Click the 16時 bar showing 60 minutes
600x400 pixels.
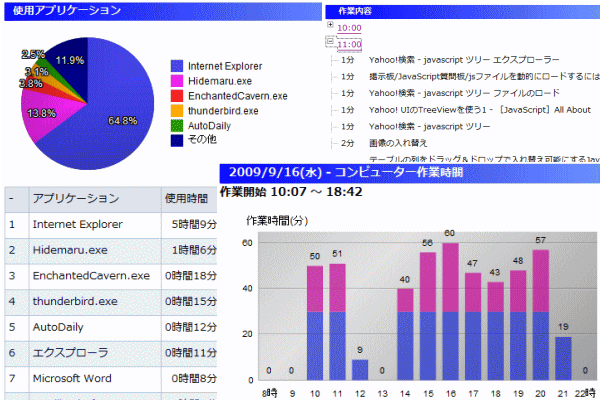tap(450, 310)
